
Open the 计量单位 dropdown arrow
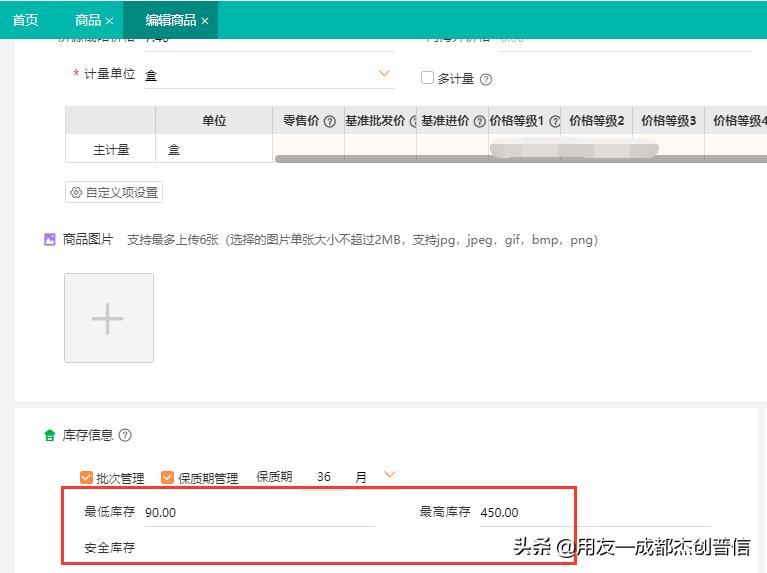pos(384,73)
